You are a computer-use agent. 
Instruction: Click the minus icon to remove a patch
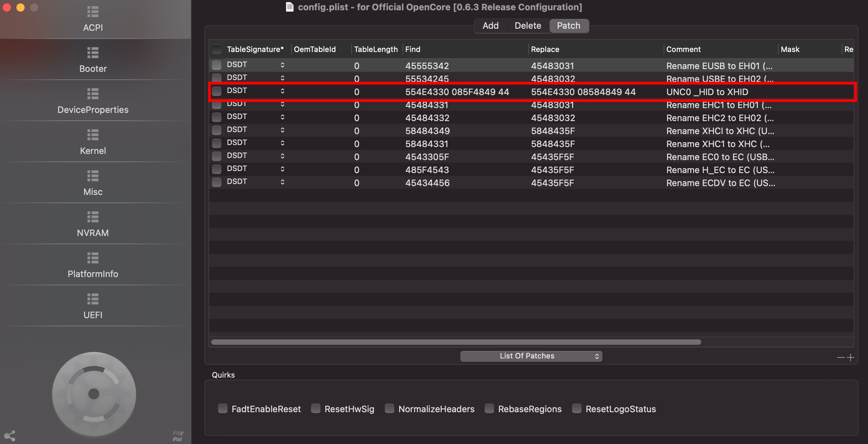coord(841,357)
